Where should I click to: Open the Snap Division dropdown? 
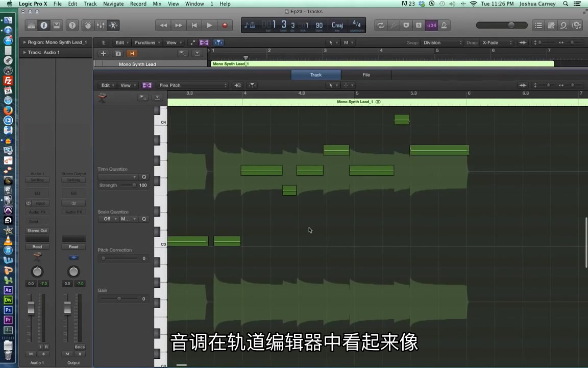point(440,42)
